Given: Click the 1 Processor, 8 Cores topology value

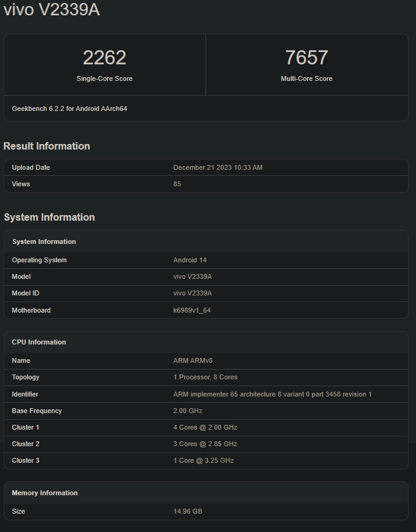Looking at the screenshot, I should 206,377.
